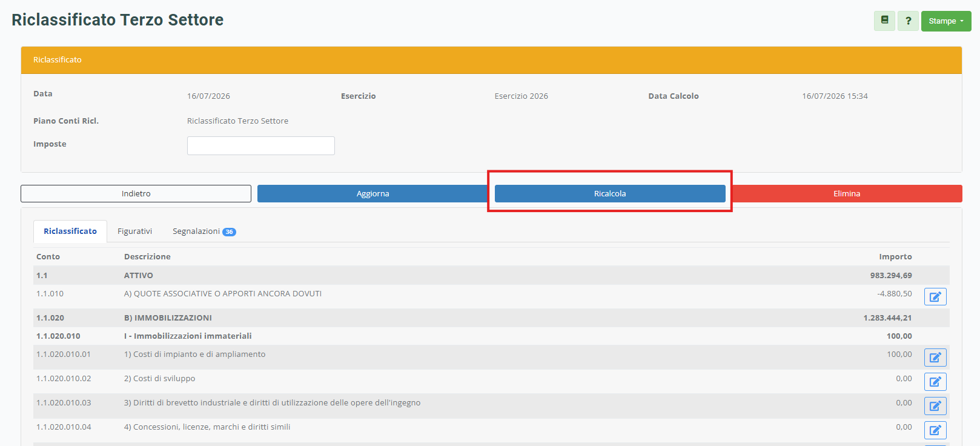Go back with the Indietro button

click(136, 193)
